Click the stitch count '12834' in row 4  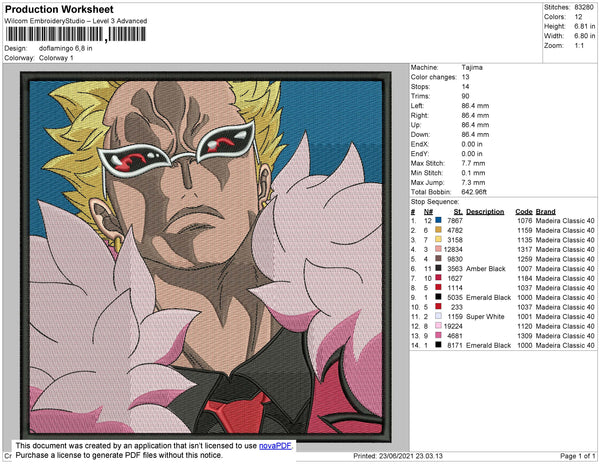coord(453,249)
